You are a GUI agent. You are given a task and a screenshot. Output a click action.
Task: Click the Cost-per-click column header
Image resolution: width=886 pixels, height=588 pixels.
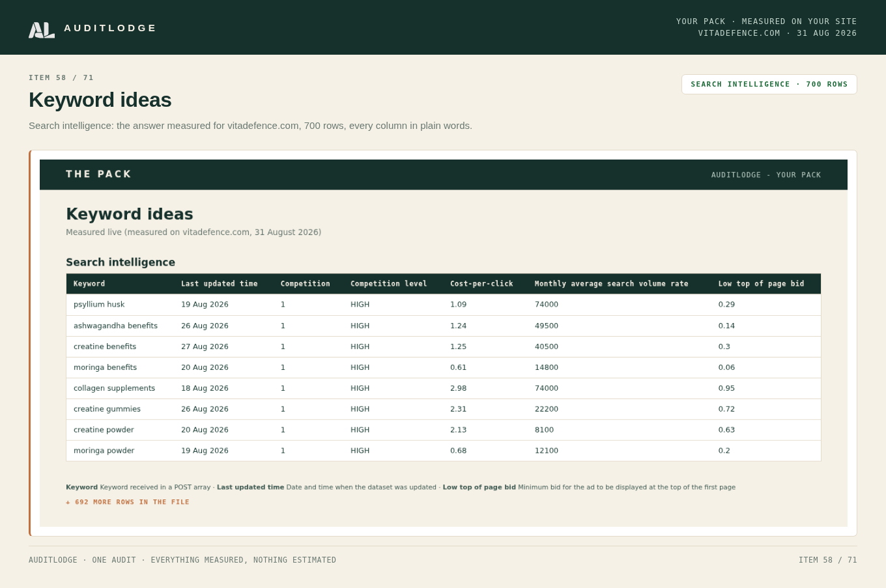[x=481, y=284]
